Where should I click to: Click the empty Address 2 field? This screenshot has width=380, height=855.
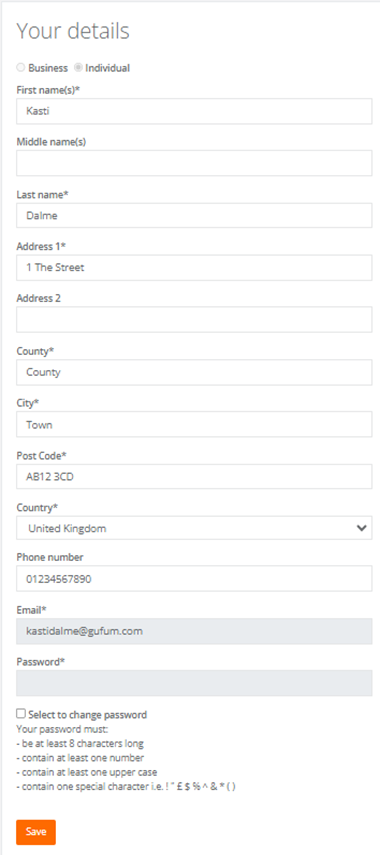pyautogui.click(x=194, y=320)
